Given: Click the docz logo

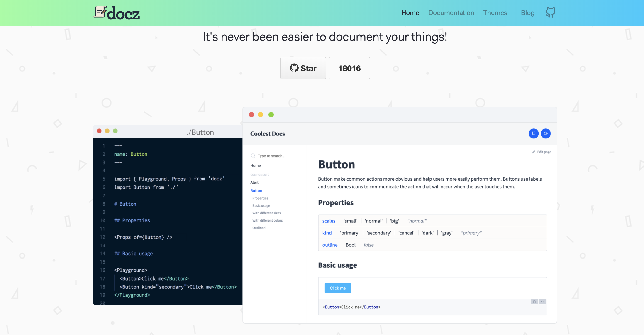Looking at the screenshot, I should pyautogui.click(x=117, y=13).
